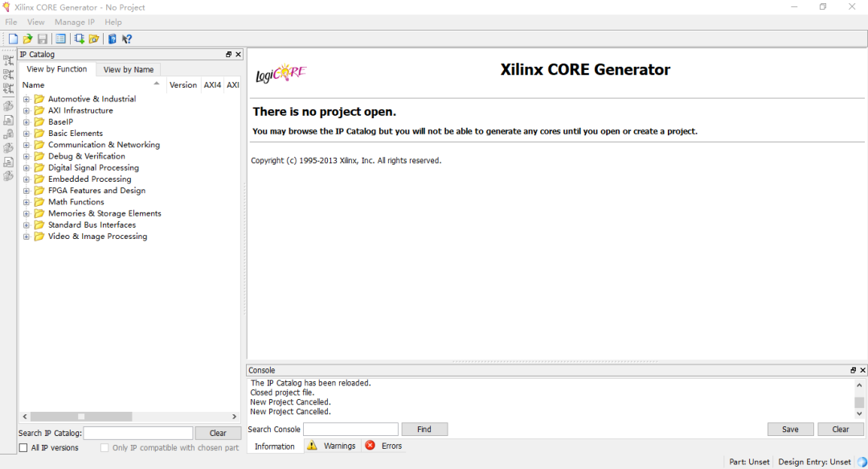Viewport: 868px width, 469px height.
Task: Switch to the View by Name tab
Action: [128, 69]
